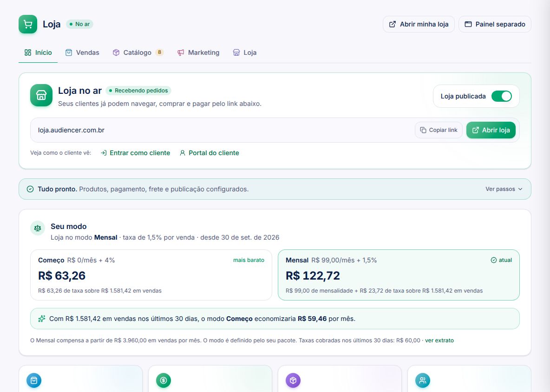Image resolution: width=550 pixels, height=392 pixels.
Task: Click the mais barato label
Action: coord(249,260)
